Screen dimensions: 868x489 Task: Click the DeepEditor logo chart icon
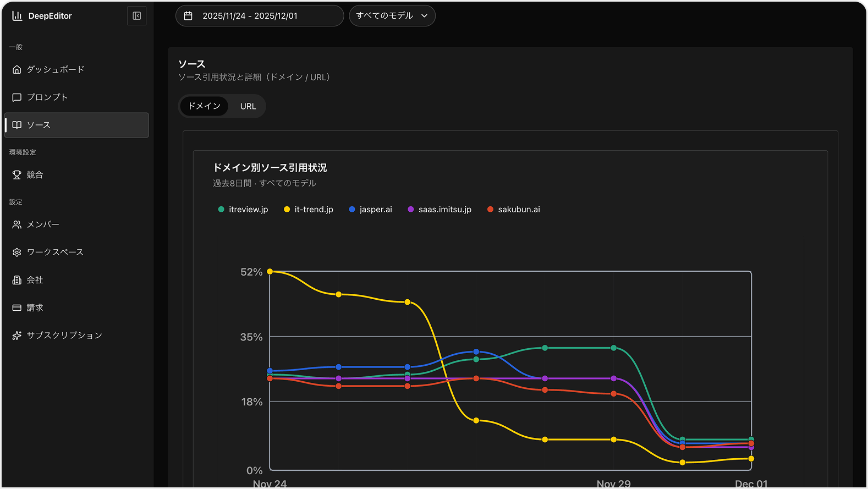tap(17, 16)
